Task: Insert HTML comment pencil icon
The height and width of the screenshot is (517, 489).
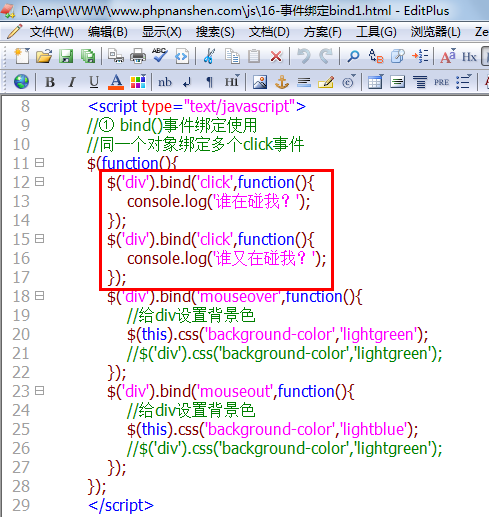Action: coord(326,82)
